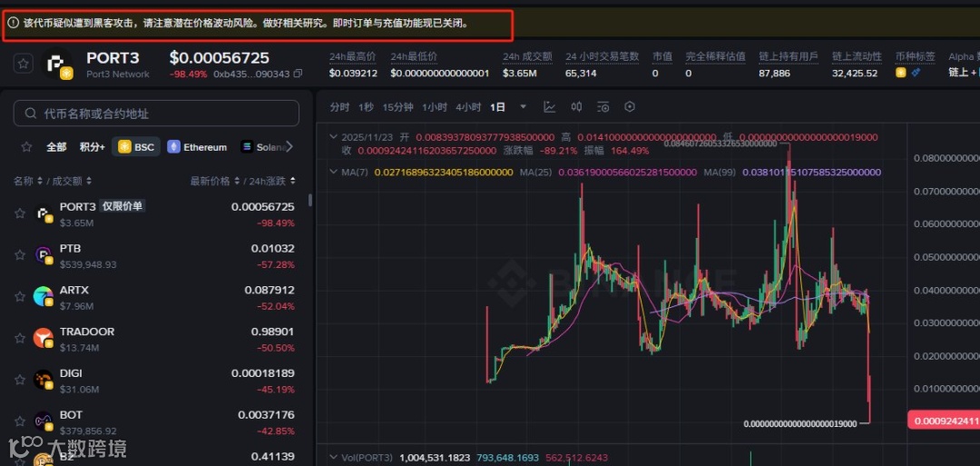
Task: Click the magnifier icon in the token search
Action: tap(30, 114)
